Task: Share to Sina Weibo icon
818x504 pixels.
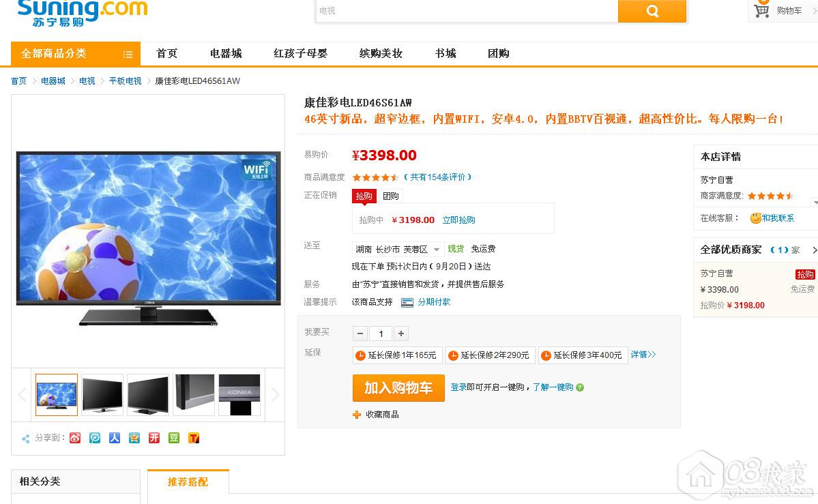Action: [x=75, y=438]
